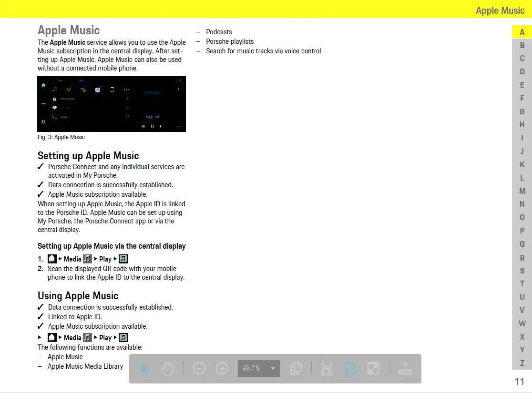Jump to index letter J

pos(522,151)
